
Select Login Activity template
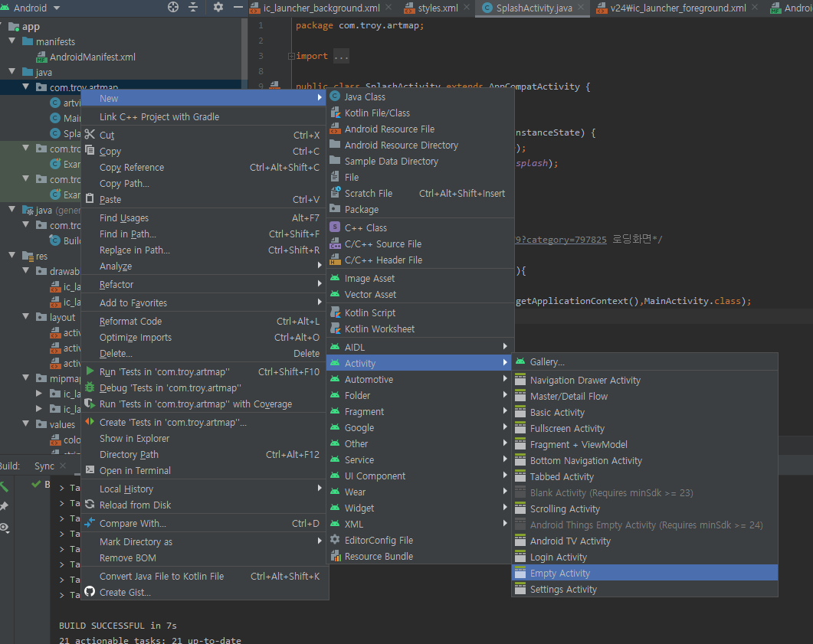[644, 557]
